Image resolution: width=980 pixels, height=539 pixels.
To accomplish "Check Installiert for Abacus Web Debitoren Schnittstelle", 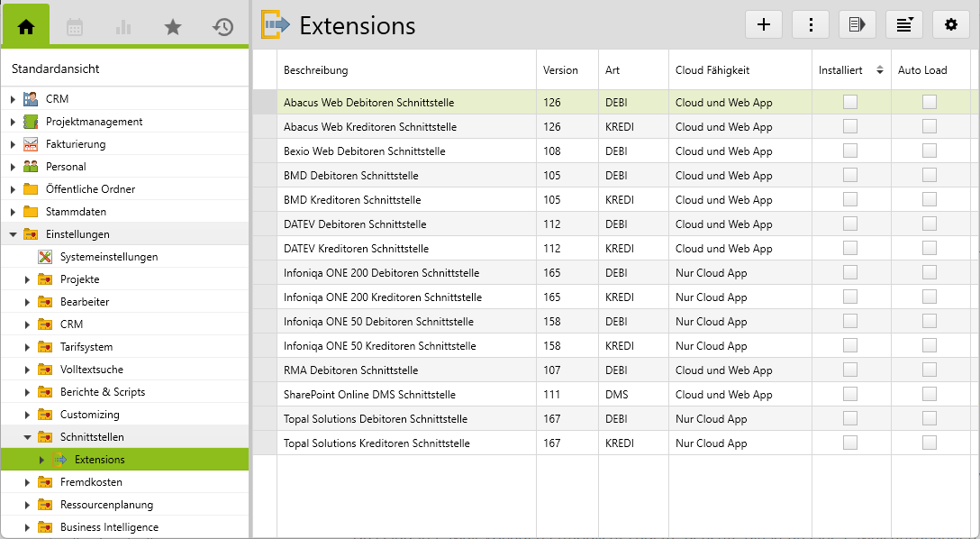I will 849,103.
